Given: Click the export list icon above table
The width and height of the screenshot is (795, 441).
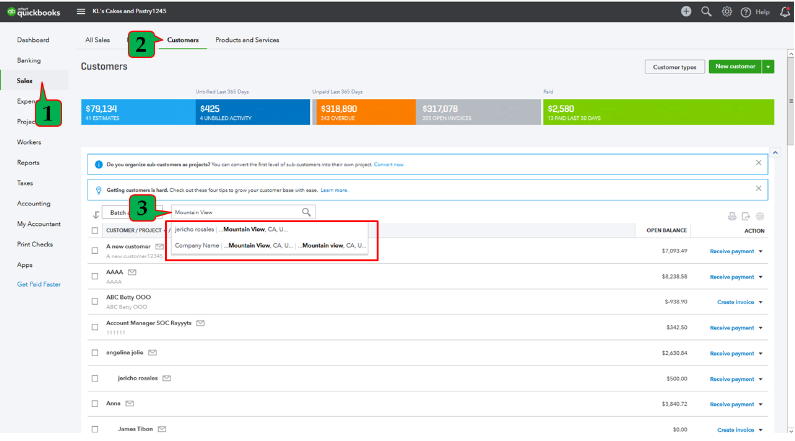Looking at the screenshot, I should (x=745, y=216).
